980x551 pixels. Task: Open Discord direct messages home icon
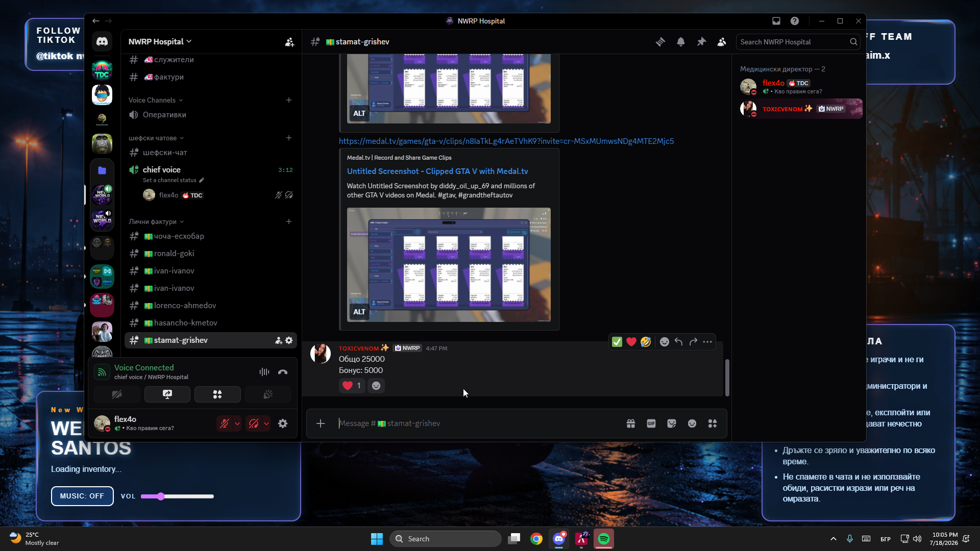102,42
